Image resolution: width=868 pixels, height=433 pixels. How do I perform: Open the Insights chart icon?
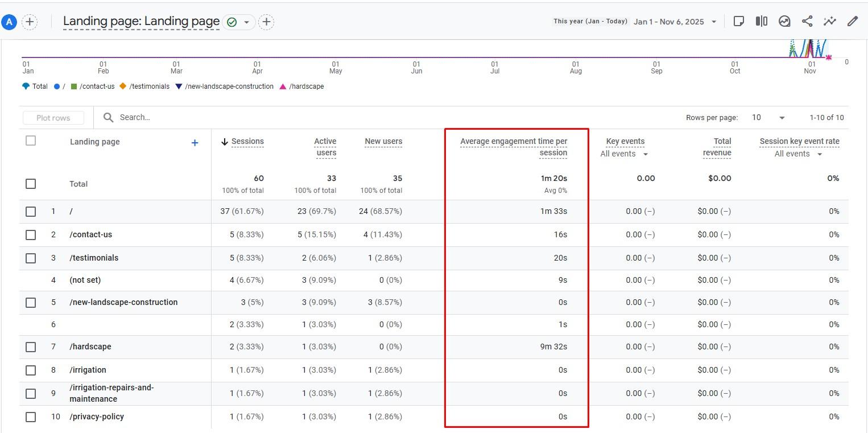[x=784, y=21]
